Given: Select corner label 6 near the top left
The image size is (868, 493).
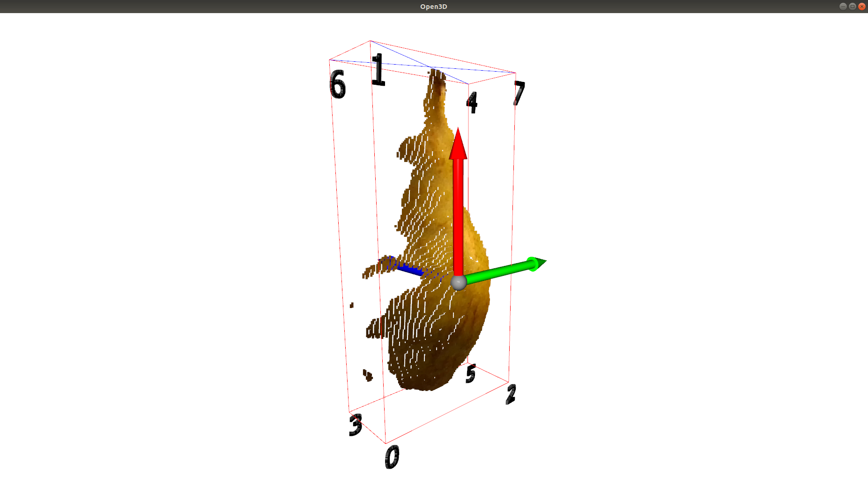Looking at the screenshot, I should click(338, 85).
